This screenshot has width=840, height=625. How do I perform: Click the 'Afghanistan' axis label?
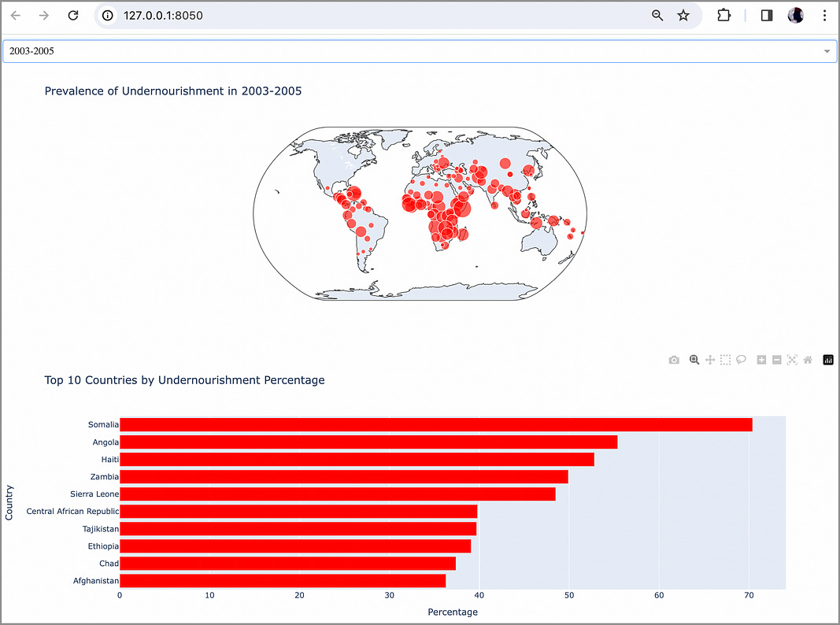96,581
